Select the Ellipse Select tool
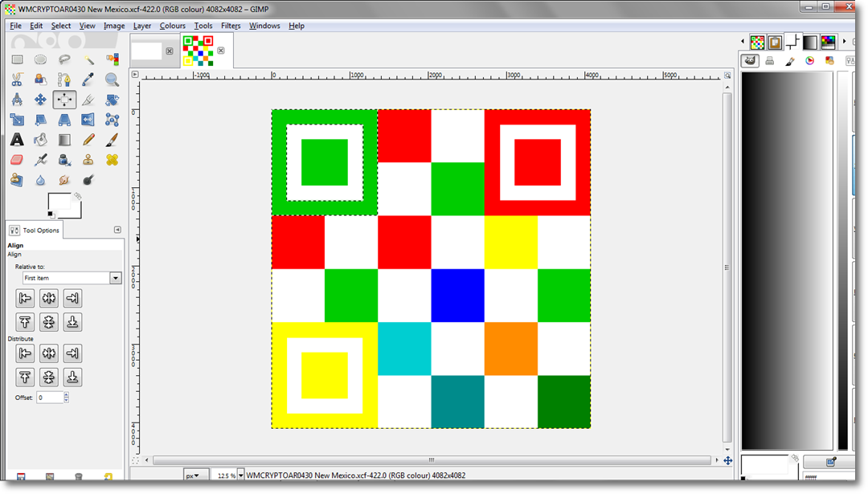Image resolution: width=868 pixels, height=494 pixels. click(40, 59)
